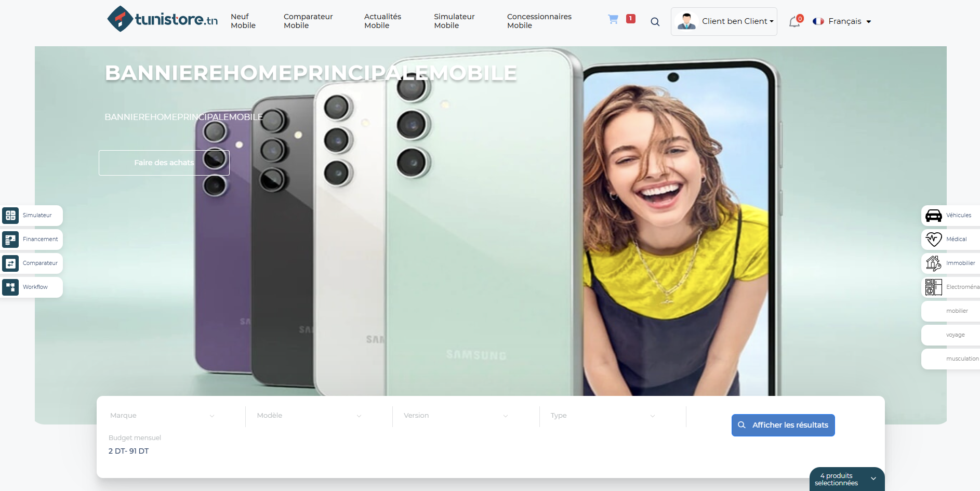The image size is (980, 491).
Task: Click the Workflow icon in left sidebar
Action: [x=31, y=287]
